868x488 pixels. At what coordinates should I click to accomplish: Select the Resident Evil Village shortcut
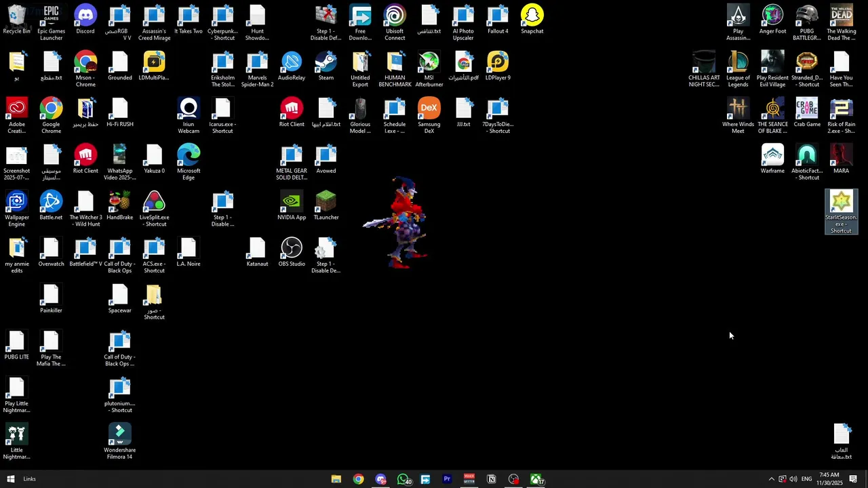(x=772, y=70)
